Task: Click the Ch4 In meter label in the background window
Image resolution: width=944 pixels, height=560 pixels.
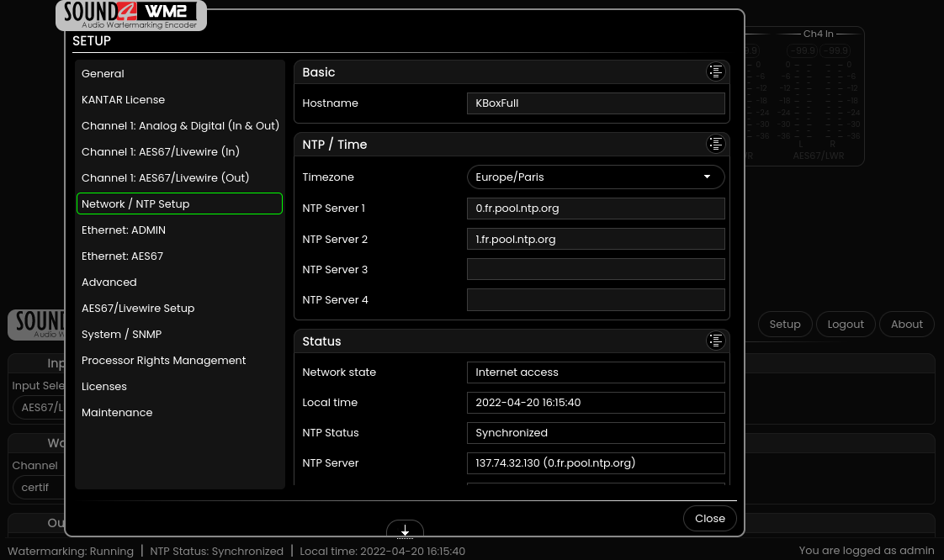Action: (818, 34)
